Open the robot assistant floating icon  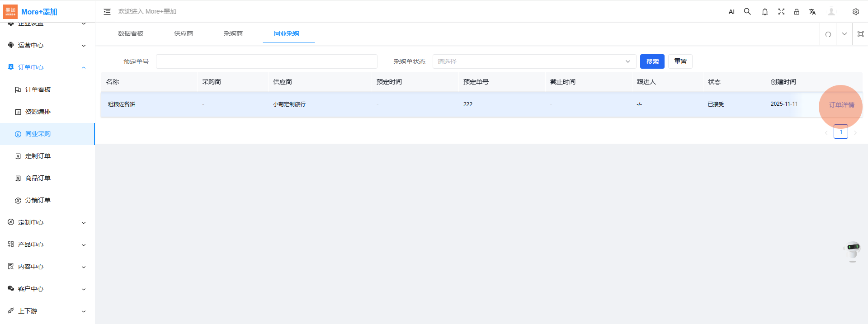point(853,251)
